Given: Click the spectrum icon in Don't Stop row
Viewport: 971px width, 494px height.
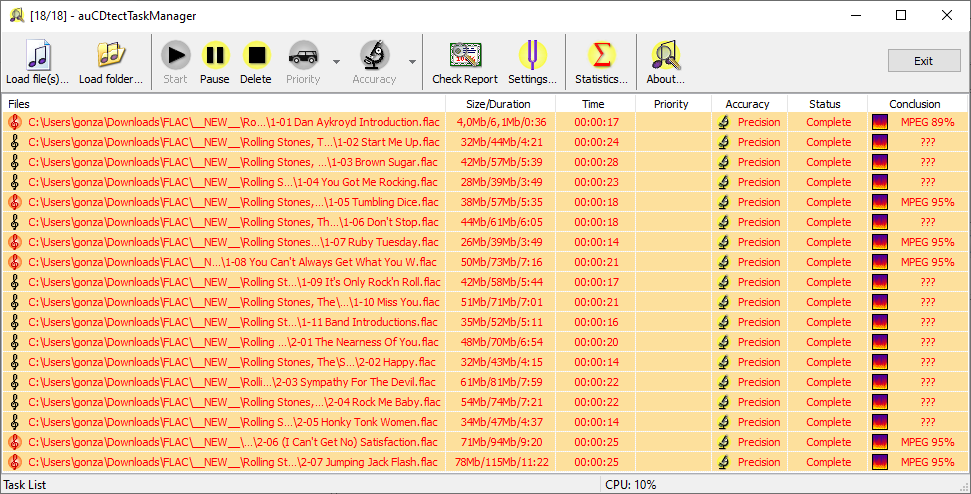Looking at the screenshot, I should 880,222.
